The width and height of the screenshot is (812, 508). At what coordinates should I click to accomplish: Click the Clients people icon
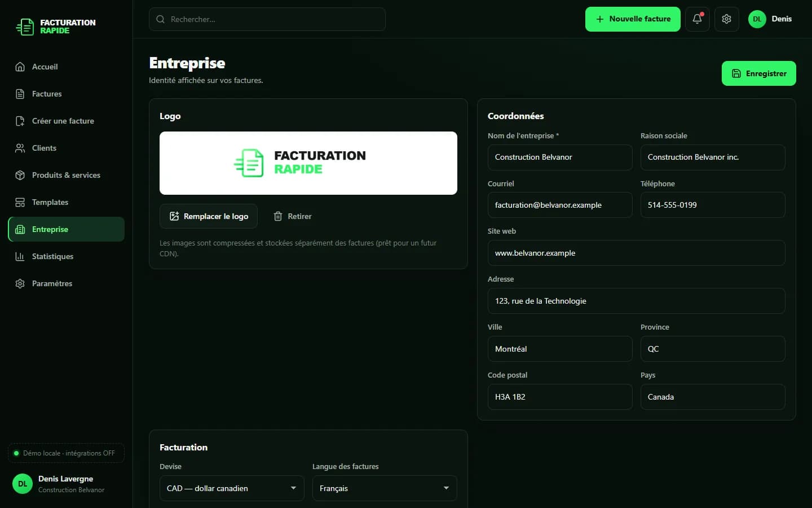tap(20, 148)
